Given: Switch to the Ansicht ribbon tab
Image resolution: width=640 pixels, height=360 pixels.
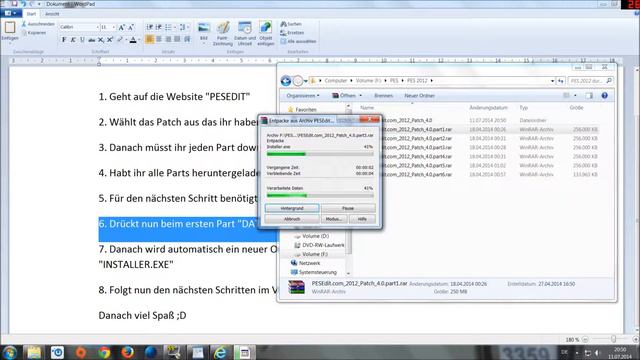Looking at the screenshot, I should coord(52,14).
